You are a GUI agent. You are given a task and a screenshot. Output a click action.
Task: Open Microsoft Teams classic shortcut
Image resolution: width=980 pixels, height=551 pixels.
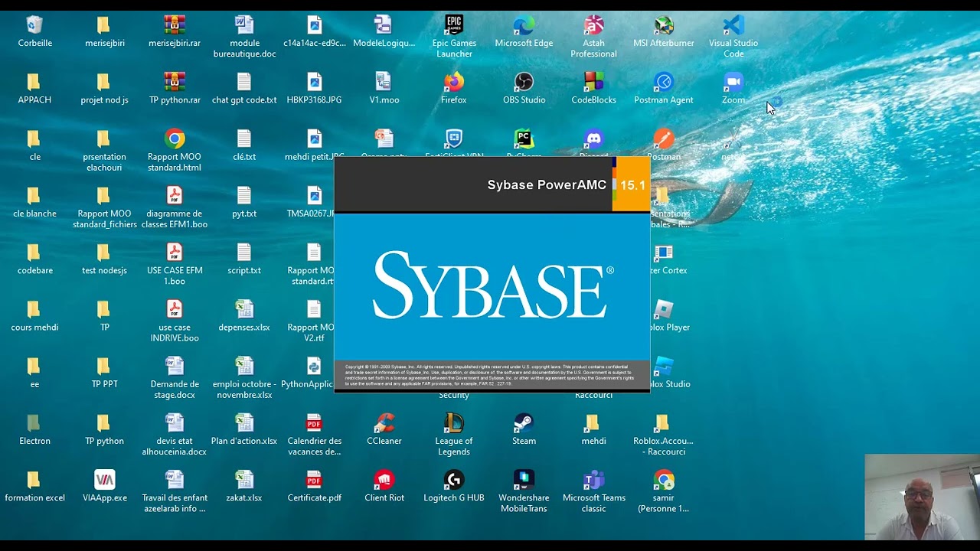tap(593, 491)
